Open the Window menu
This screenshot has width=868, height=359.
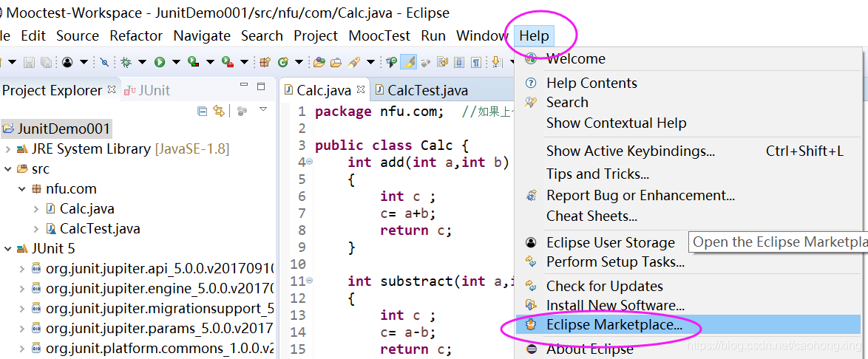[x=482, y=36]
